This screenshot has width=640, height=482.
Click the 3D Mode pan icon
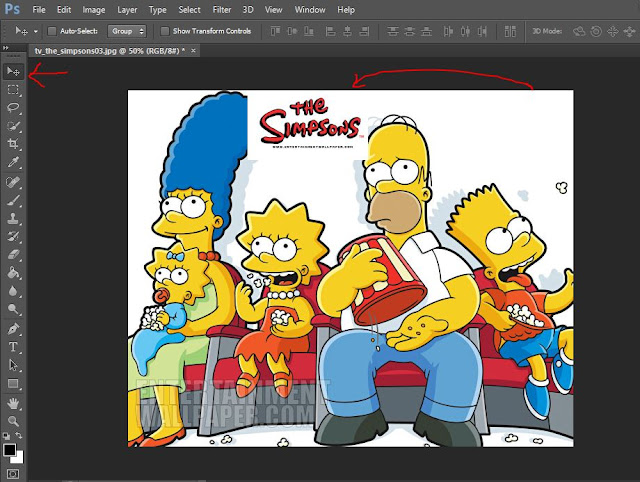point(613,31)
